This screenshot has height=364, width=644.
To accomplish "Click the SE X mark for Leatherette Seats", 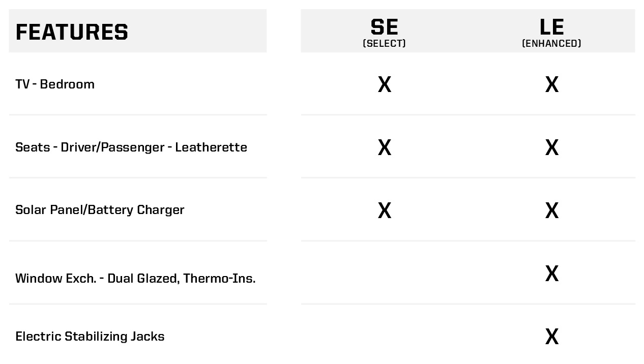I will [385, 147].
